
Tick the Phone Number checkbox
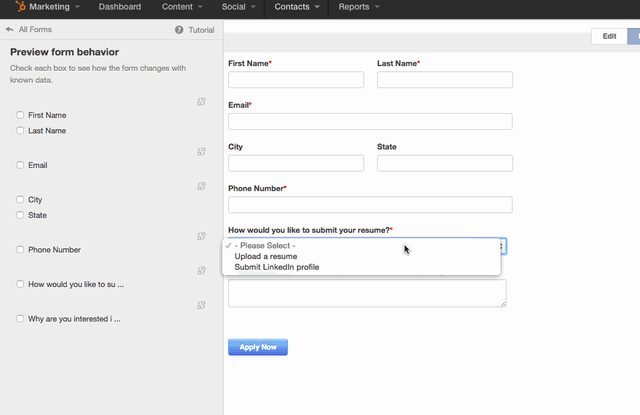(x=20, y=250)
